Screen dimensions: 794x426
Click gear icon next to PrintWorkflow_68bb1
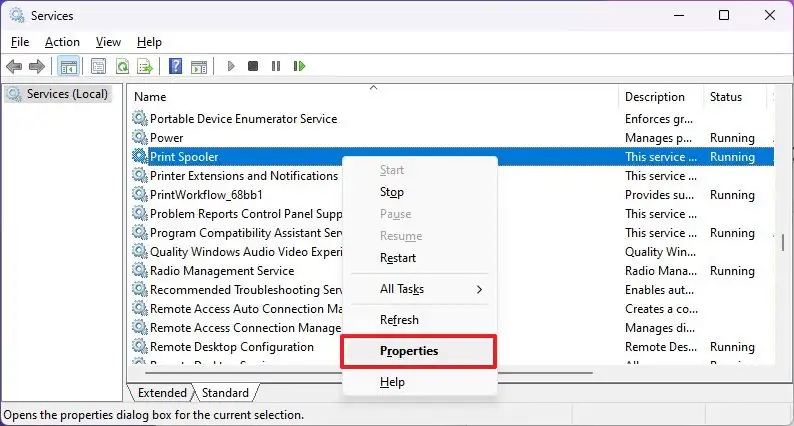(x=140, y=194)
